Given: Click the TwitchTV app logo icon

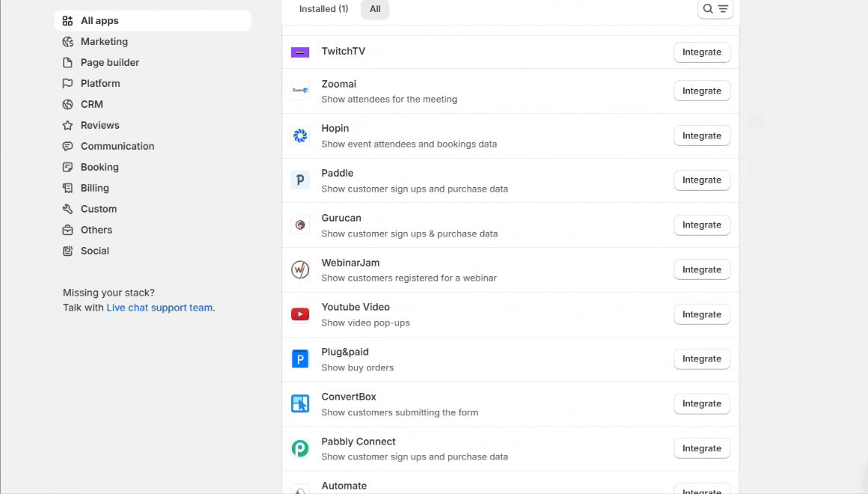Looking at the screenshot, I should [x=300, y=52].
